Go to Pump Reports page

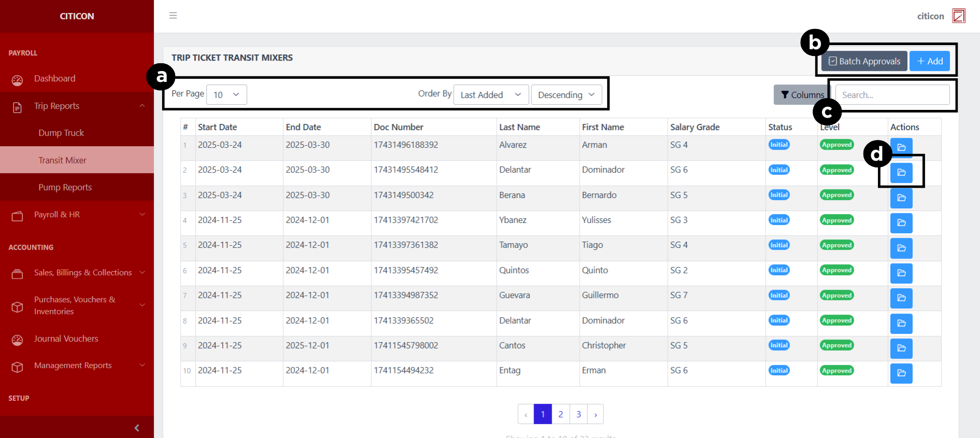[65, 188]
